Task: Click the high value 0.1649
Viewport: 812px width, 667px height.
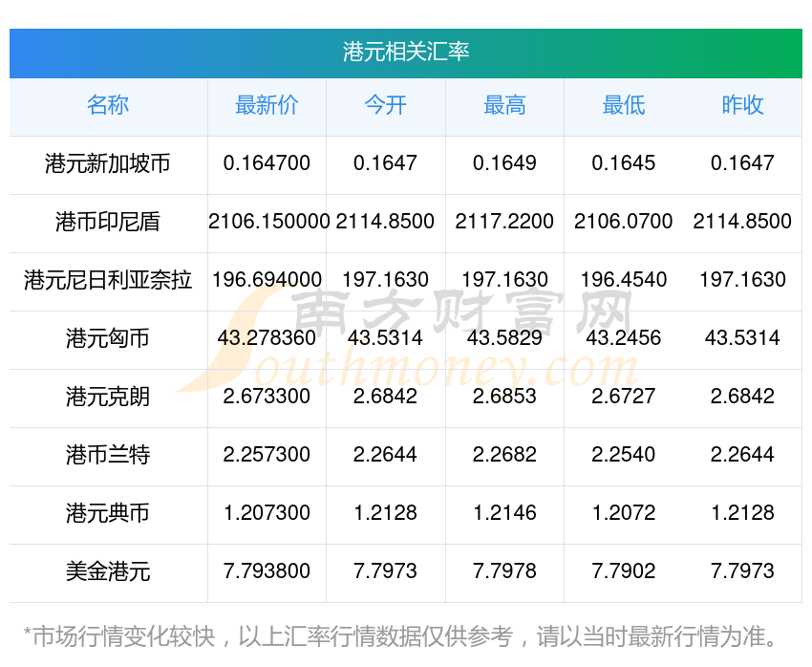Action: 504,163
